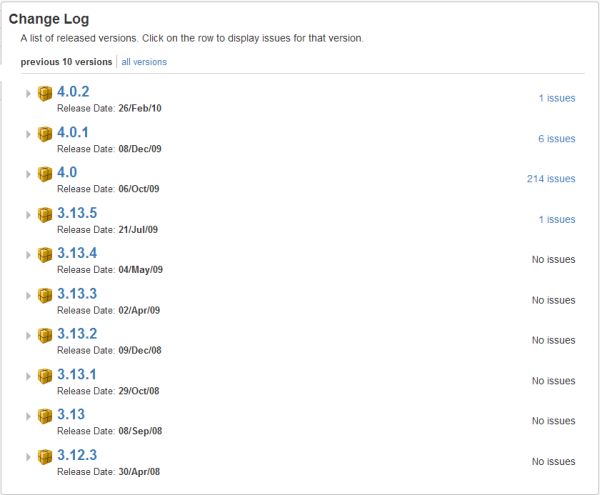
Task: Click the package icon beside version 4.0
Action: tap(45, 174)
